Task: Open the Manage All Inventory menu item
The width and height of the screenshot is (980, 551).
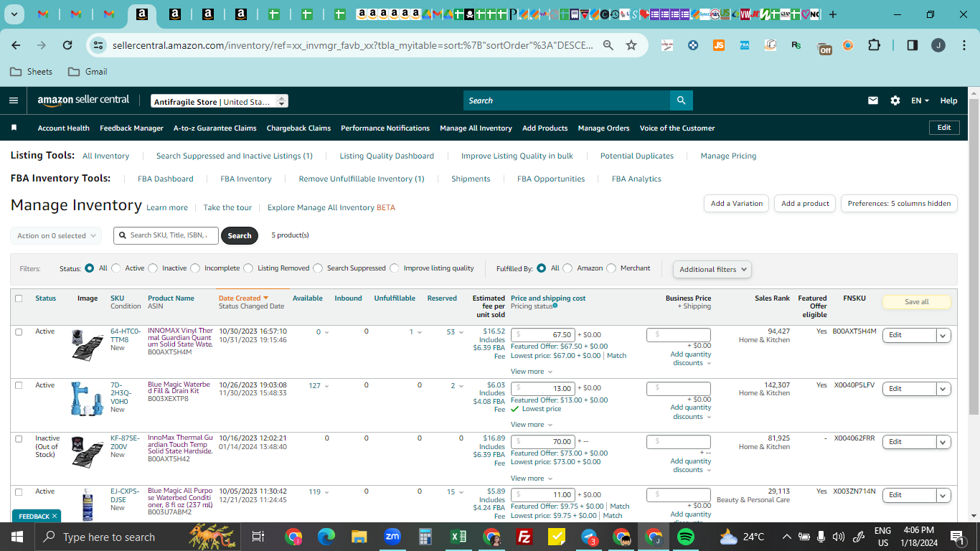Action: coord(476,128)
